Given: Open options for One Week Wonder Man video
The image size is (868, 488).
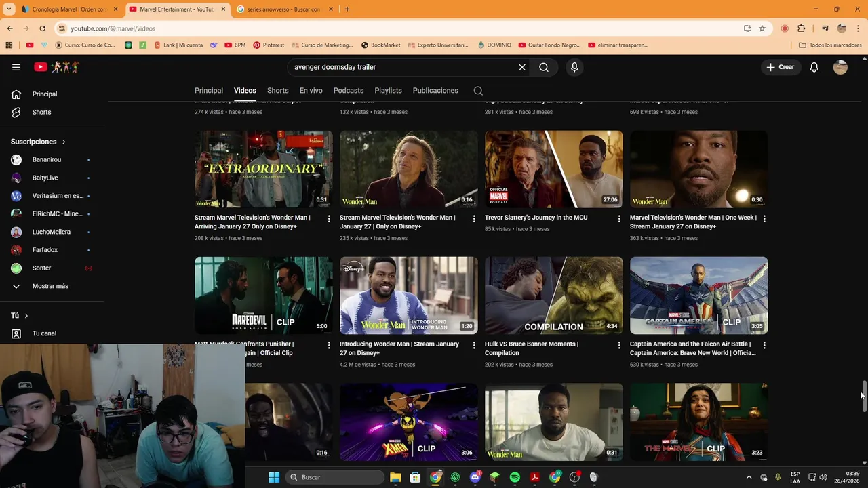Looking at the screenshot, I should [764, 219].
